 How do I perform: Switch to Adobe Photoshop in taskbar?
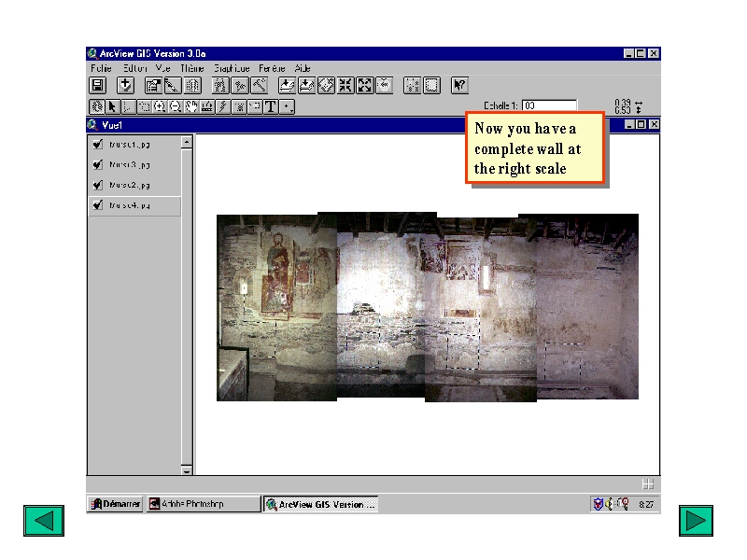tap(204, 504)
